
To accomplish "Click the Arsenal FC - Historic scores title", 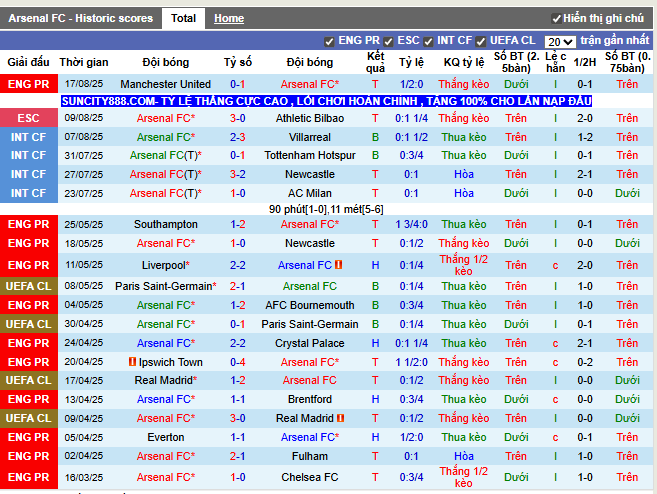I will click(80, 18).
